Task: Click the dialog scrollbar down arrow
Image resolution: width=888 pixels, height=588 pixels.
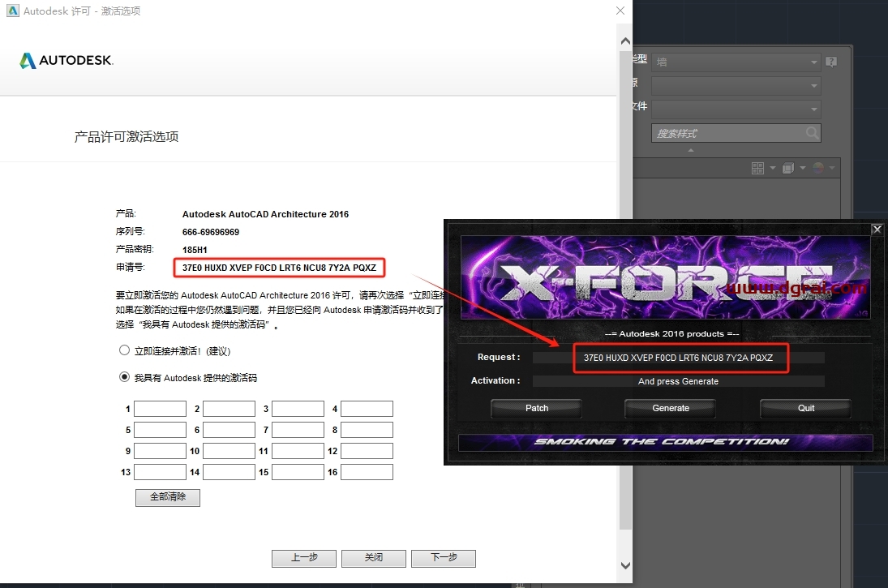Action: (x=625, y=565)
